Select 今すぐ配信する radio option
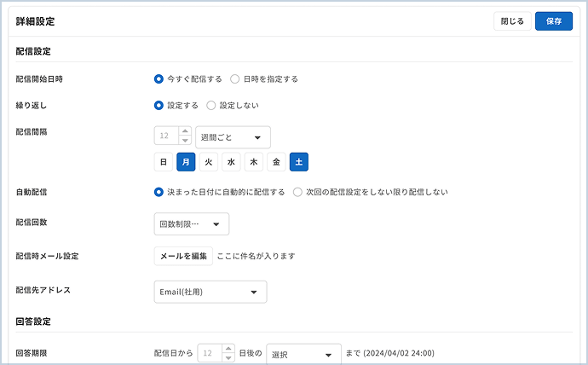The height and width of the screenshot is (365, 588). pyautogui.click(x=159, y=79)
